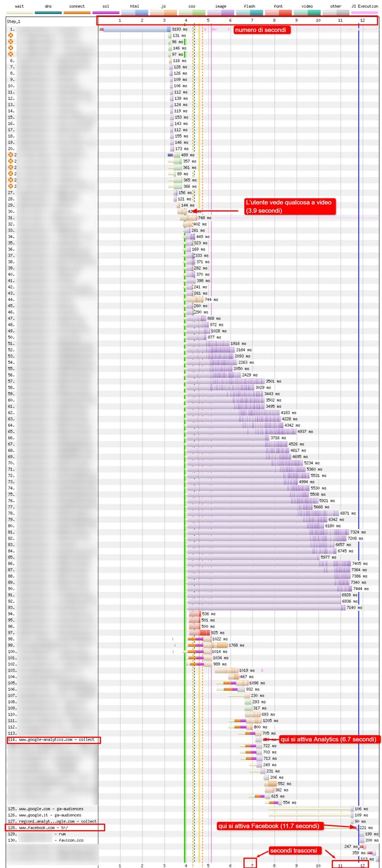
Task: Click the 1768 ms request bar
Action: 221,645
